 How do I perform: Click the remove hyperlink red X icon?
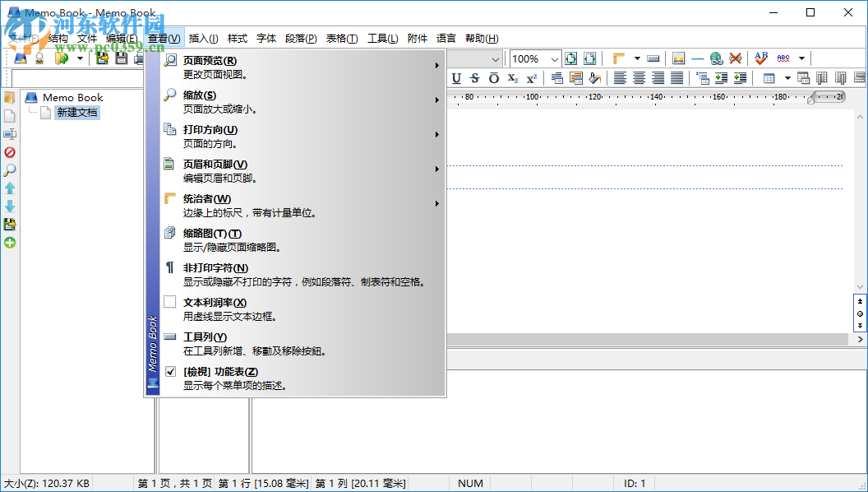click(x=735, y=58)
